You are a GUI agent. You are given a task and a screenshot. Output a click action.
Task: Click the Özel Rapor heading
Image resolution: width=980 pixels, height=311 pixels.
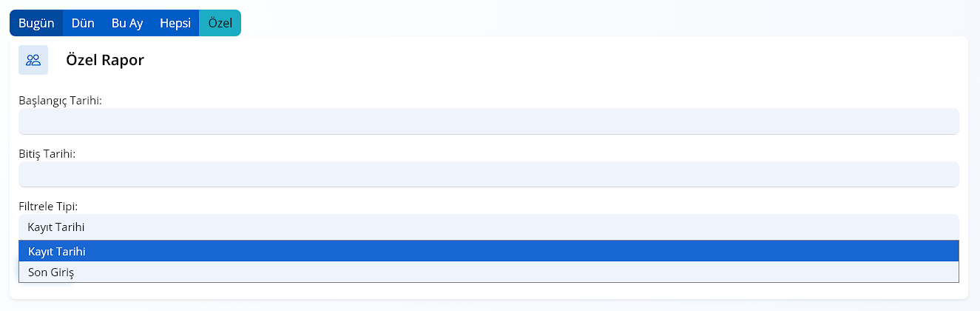coord(105,60)
